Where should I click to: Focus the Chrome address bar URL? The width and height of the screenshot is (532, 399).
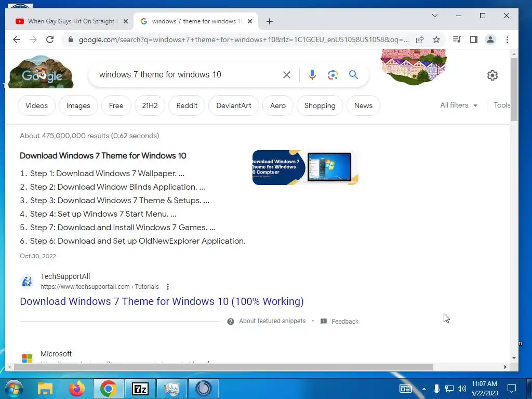pyautogui.click(x=244, y=39)
